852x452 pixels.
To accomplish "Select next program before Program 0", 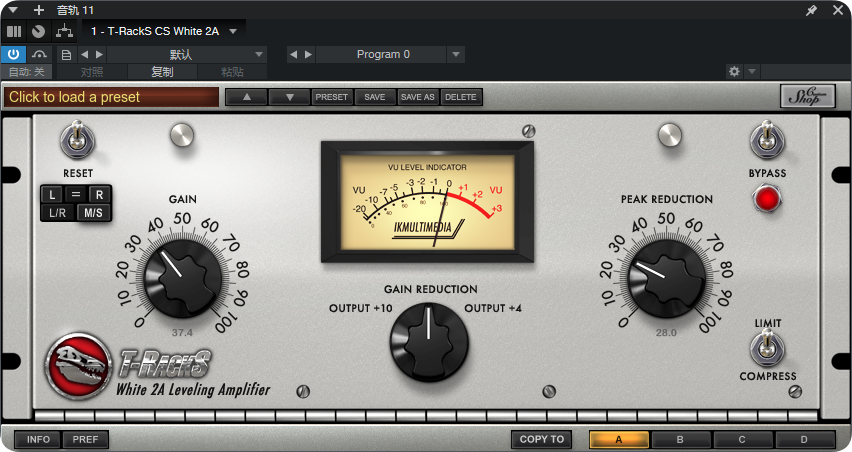I will [x=308, y=54].
